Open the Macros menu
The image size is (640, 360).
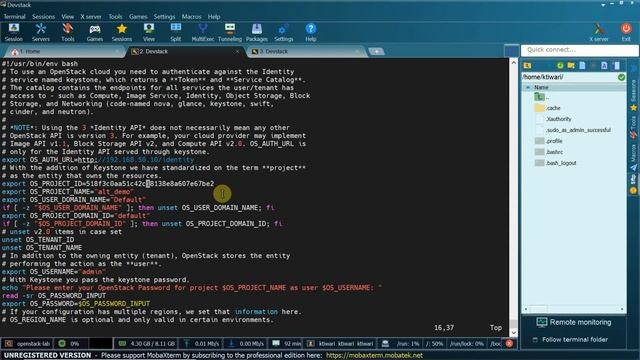pos(191,17)
